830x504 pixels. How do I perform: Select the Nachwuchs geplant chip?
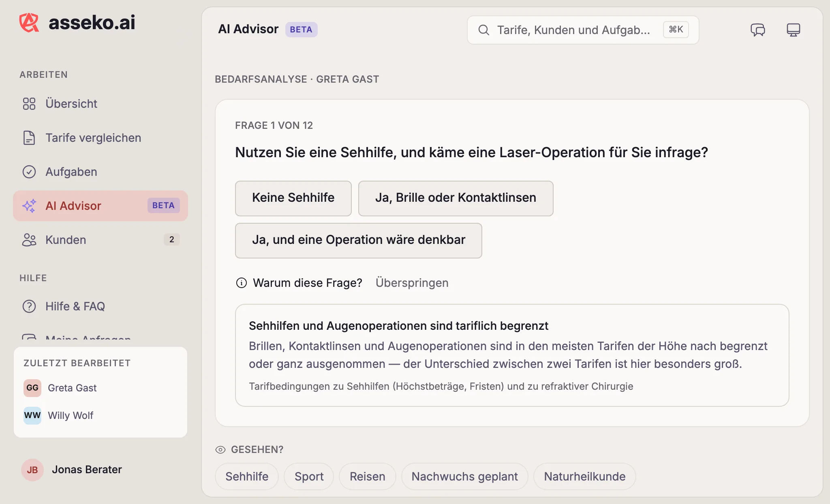point(465,476)
